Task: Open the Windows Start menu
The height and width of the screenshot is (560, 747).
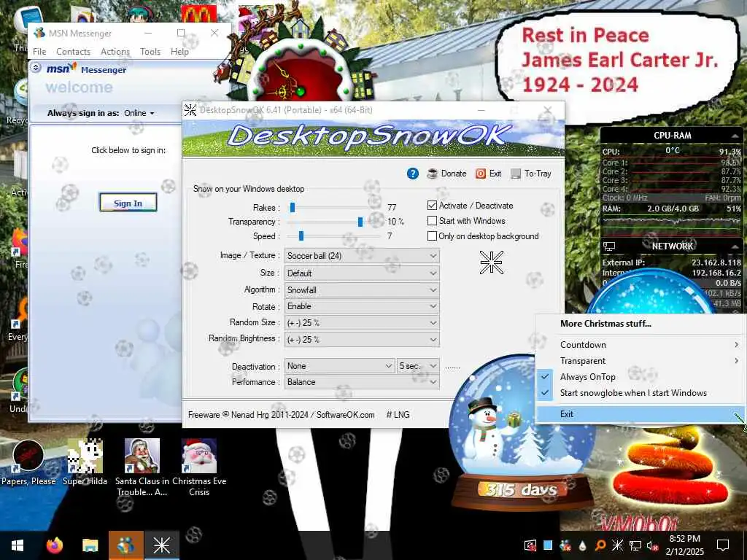Action: [x=18, y=545]
